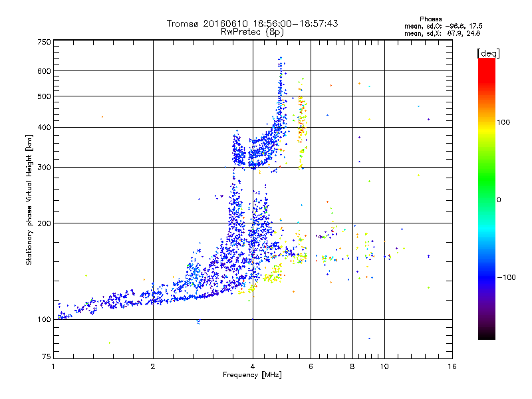Screen dimensions: 532x399
Task: Click the 'Phases' statistics heading
Action: click(430, 19)
